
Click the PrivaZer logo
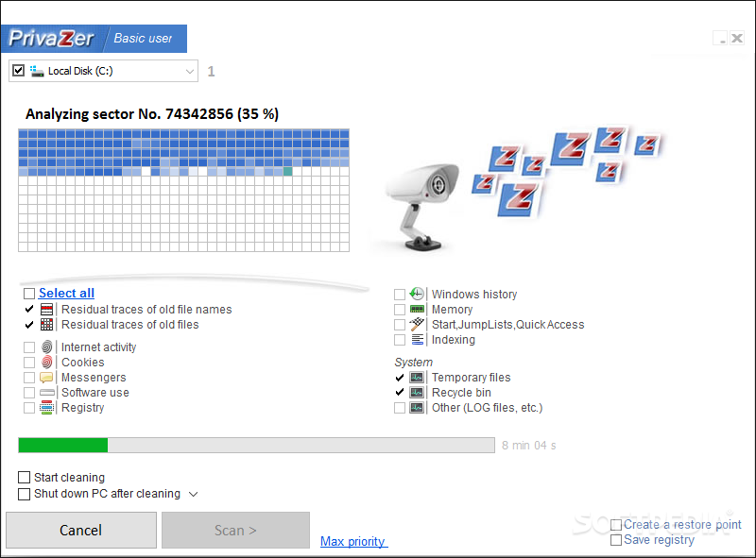click(51, 39)
